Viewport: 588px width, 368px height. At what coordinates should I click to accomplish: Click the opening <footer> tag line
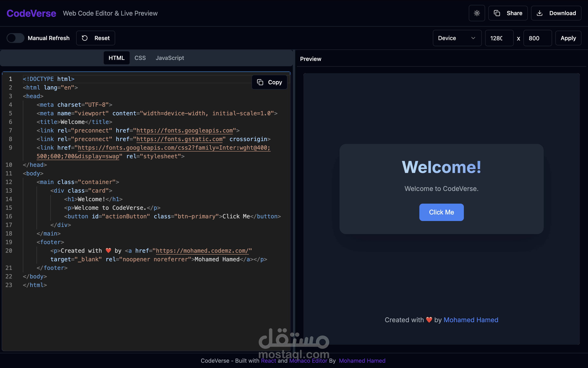coord(50,242)
